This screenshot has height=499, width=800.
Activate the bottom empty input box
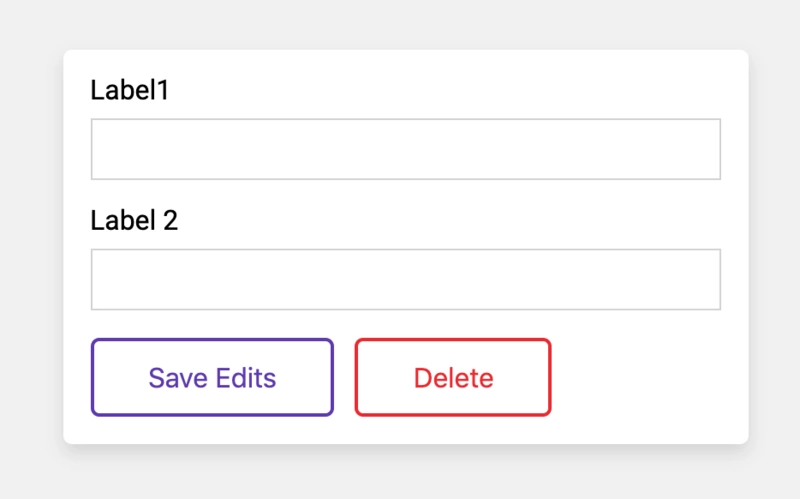405,279
